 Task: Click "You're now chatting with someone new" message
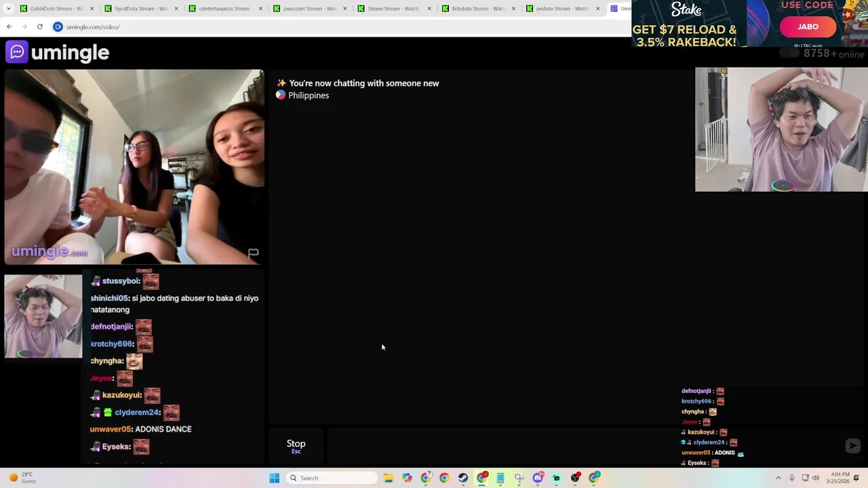pos(364,83)
